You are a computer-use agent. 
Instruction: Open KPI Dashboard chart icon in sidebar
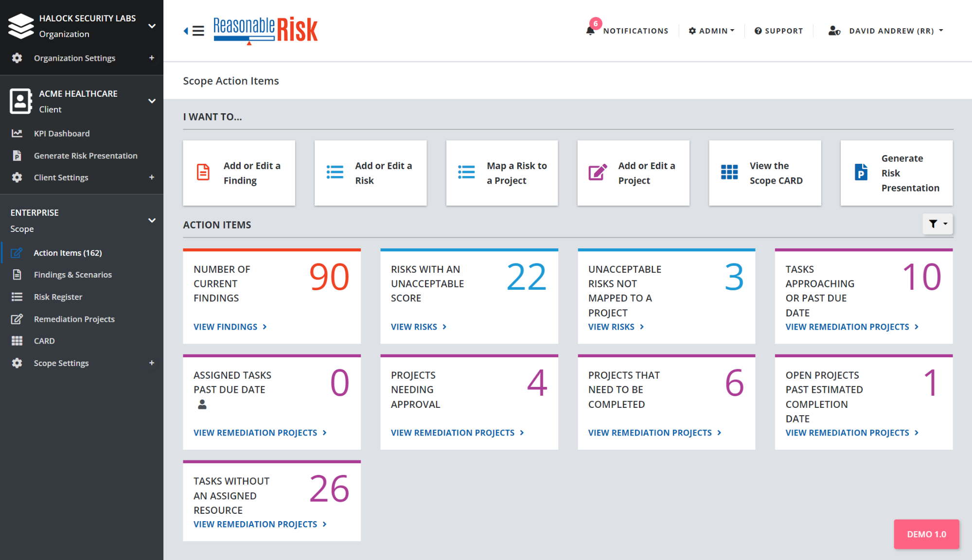click(x=17, y=133)
